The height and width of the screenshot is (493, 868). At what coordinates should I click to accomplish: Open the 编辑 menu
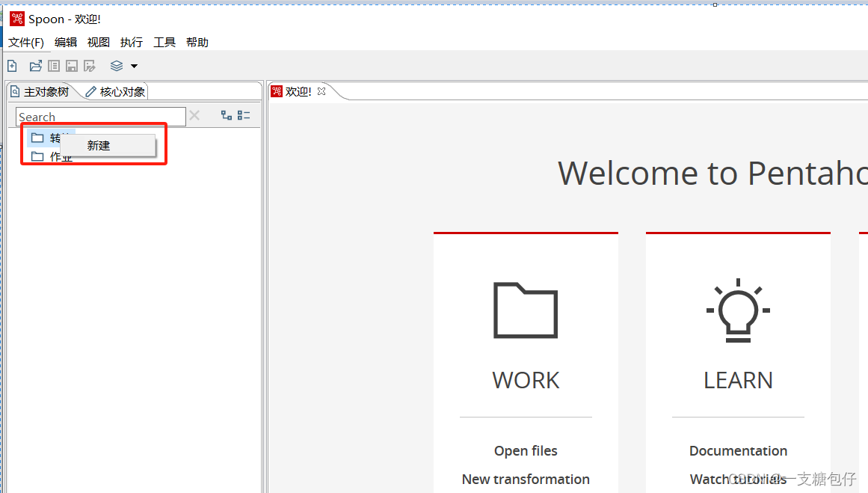coord(66,43)
